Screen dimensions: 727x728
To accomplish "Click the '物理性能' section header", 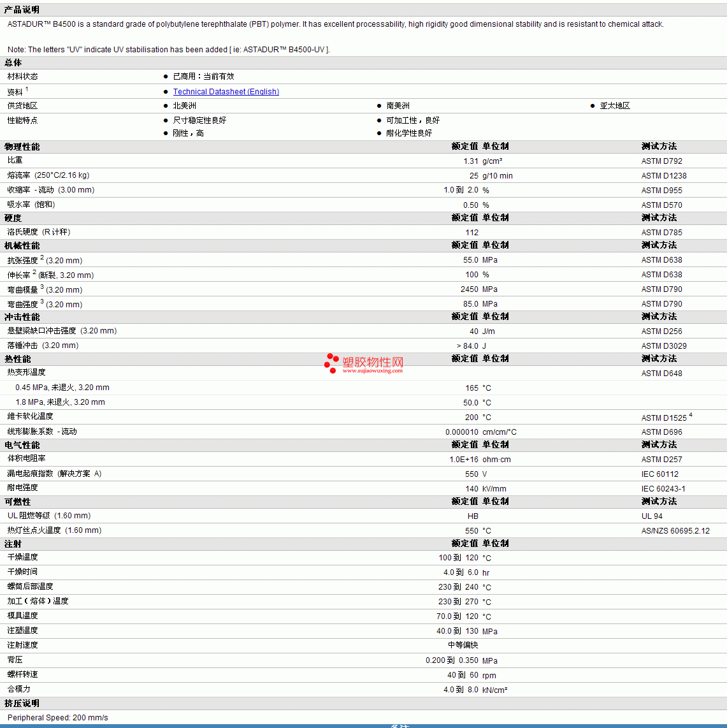I will click(22, 147).
